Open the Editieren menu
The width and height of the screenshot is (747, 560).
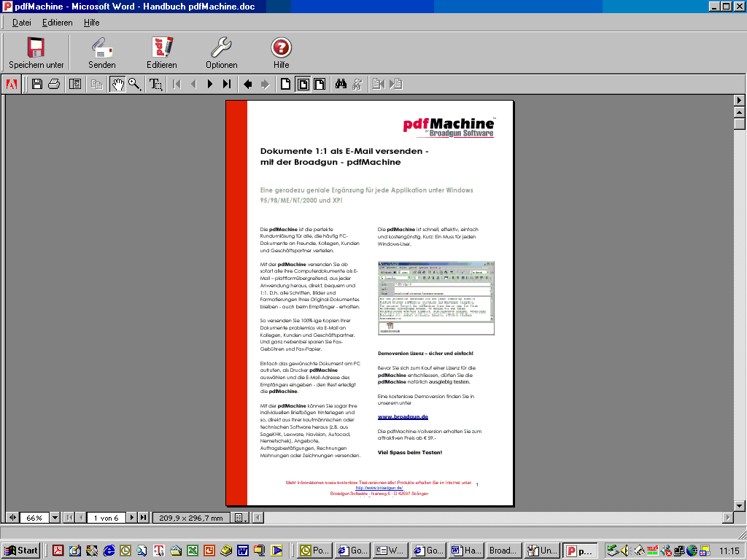[x=57, y=23]
